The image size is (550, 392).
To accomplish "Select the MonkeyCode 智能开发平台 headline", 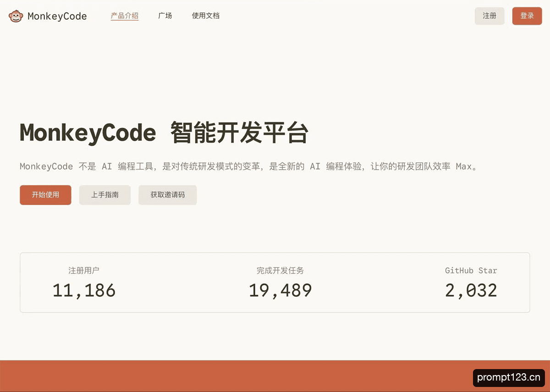I will click(x=164, y=133).
